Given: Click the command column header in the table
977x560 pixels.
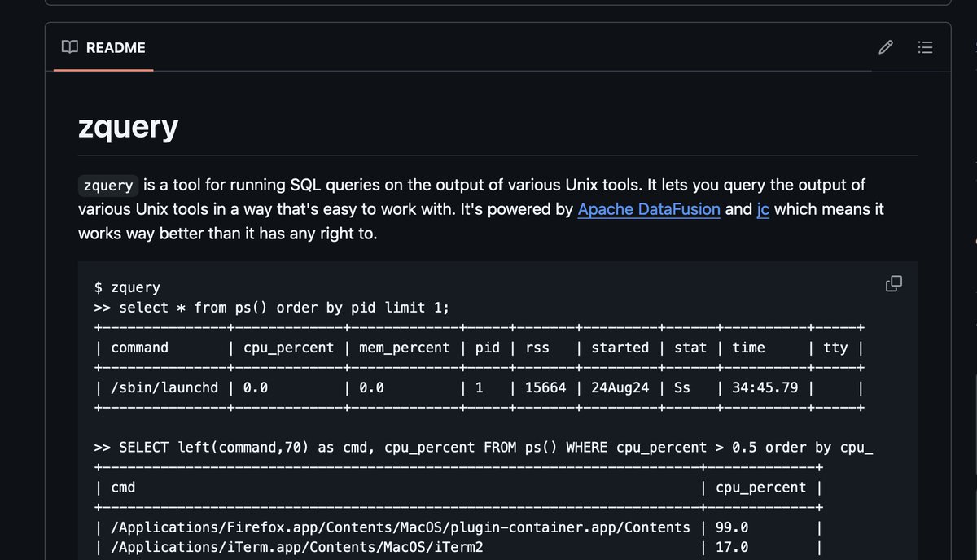Looking at the screenshot, I should [x=139, y=348].
